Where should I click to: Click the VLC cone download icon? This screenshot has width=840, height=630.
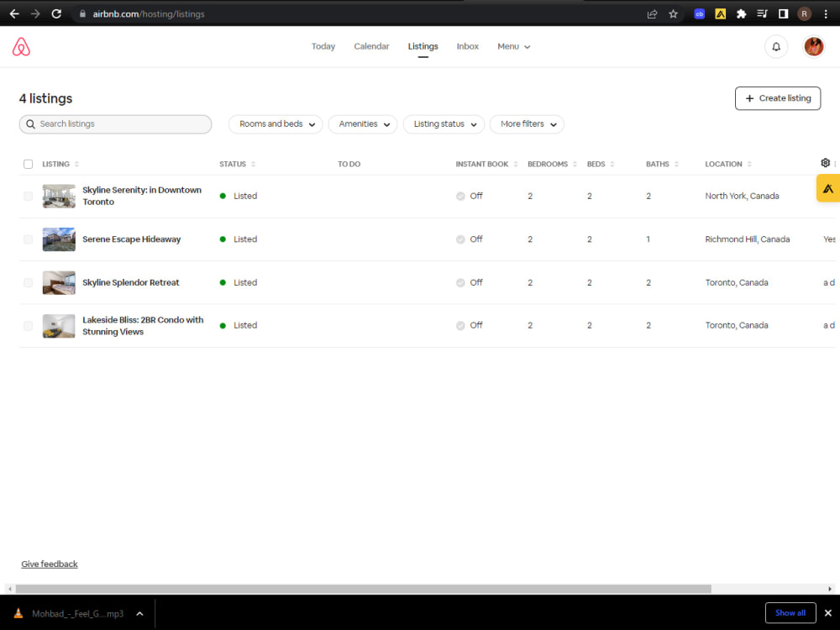(x=18, y=613)
